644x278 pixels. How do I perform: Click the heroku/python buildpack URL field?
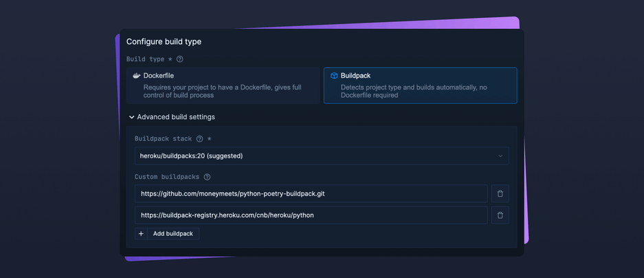(311, 215)
